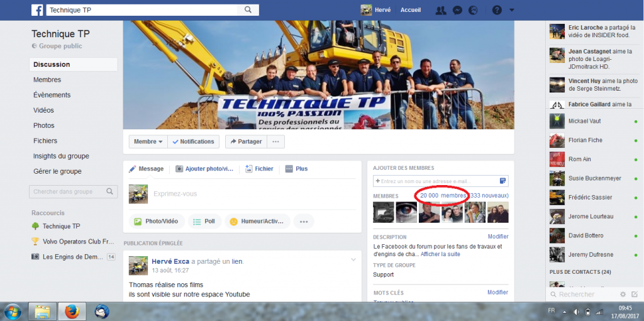The width and height of the screenshot is (644, 321).
Task: Open Windows Start button
Action: (13, 312)
